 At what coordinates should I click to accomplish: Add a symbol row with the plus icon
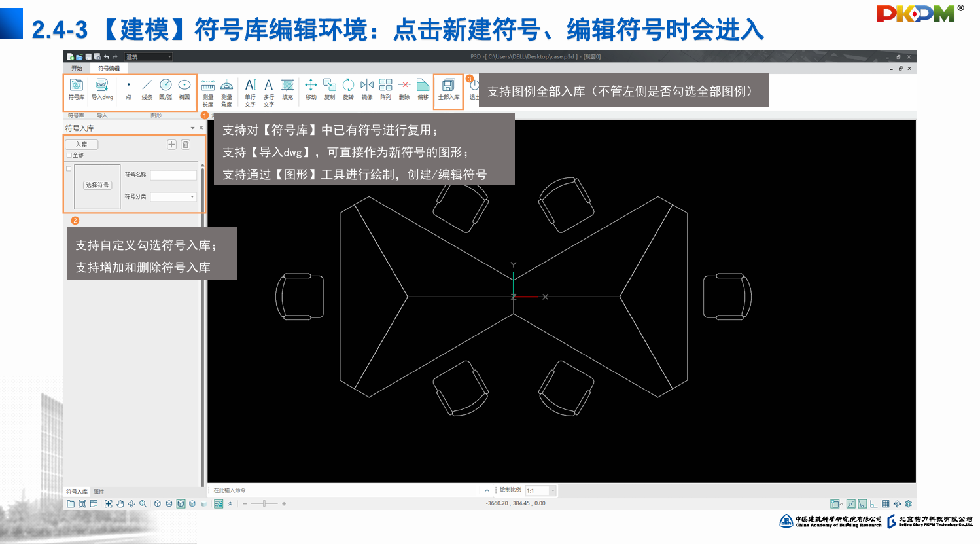click(171, 145)
